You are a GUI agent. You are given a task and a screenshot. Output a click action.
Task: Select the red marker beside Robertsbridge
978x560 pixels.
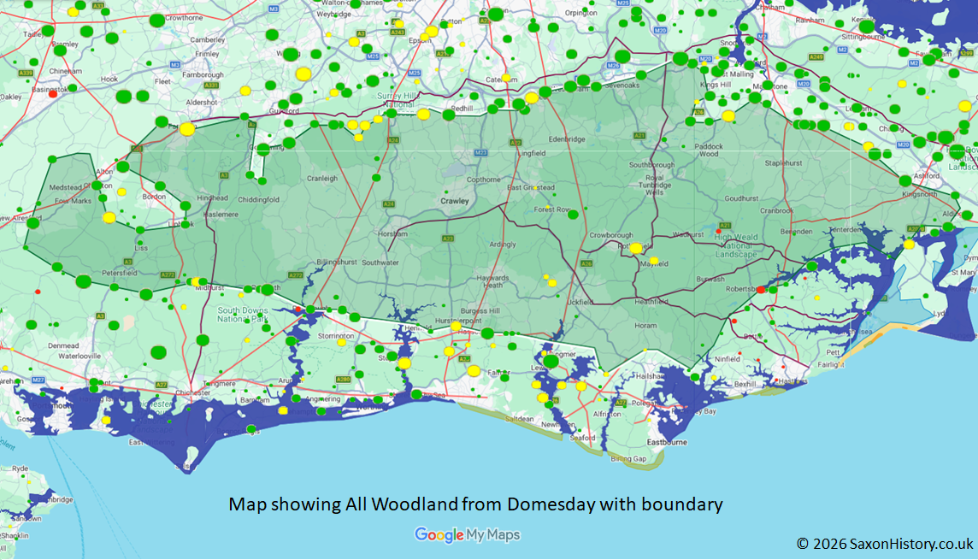pyautogui.click(x=760, y=290)
